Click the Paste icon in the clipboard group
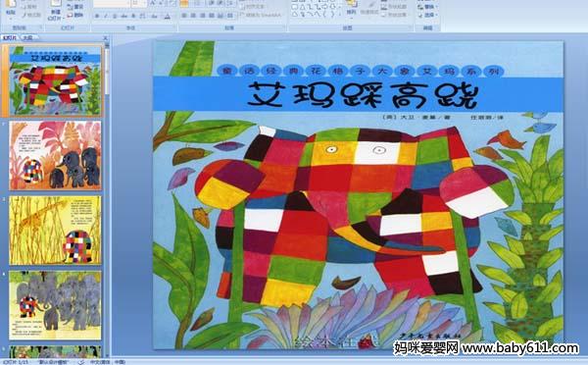The width and height of the screenshot is (588, 365). click(11, 5)
